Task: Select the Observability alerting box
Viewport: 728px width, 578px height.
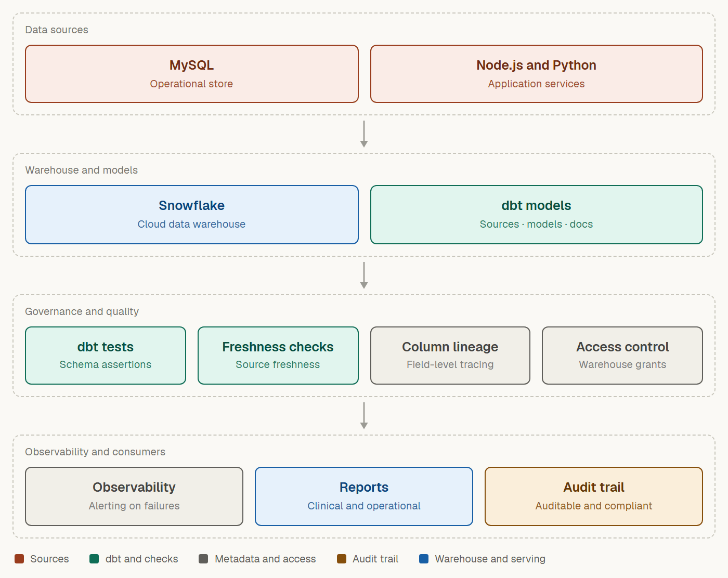Action: click(x=134, y=496)
